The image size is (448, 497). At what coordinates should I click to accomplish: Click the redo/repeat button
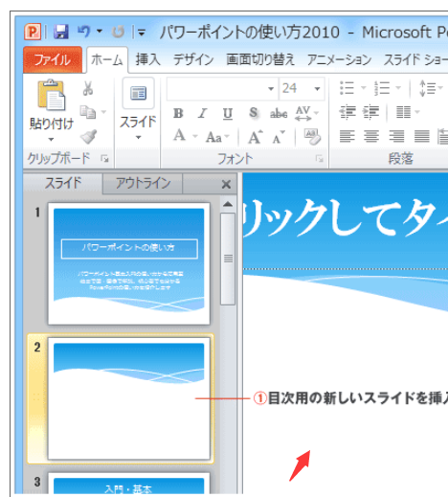(118, 32)
